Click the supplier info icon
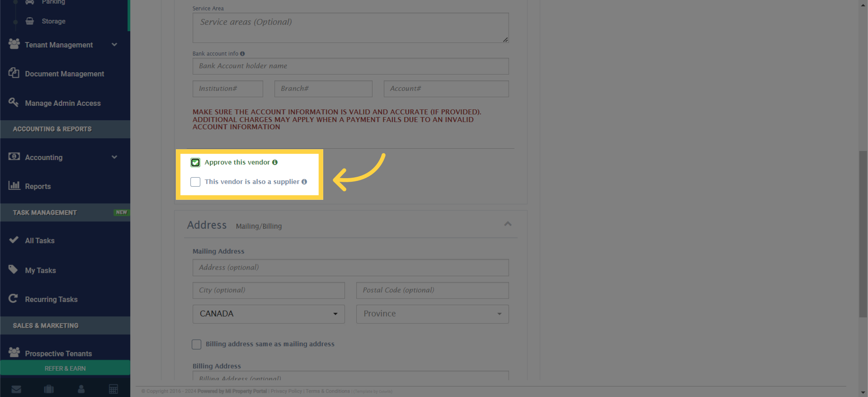This screenshot has height=397, width=868. tap(304, 182)
